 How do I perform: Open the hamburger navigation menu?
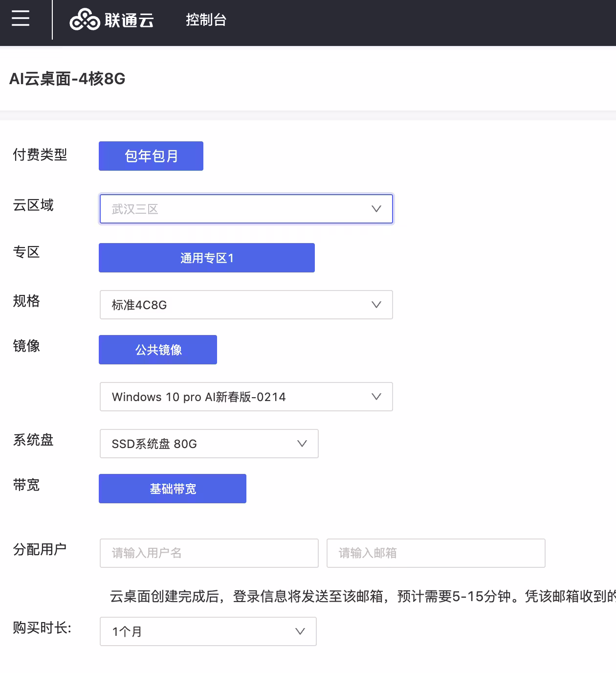click(x=20, y=19)
